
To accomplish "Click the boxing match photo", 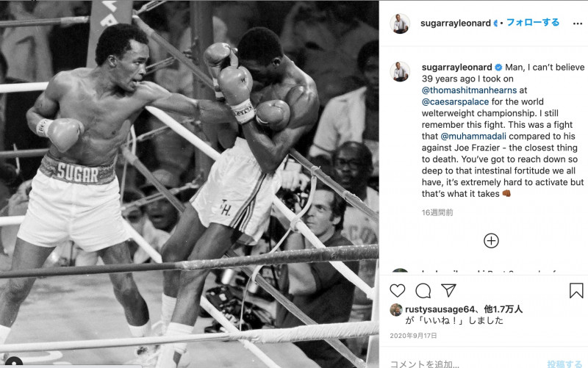I will tap(190, 184).
